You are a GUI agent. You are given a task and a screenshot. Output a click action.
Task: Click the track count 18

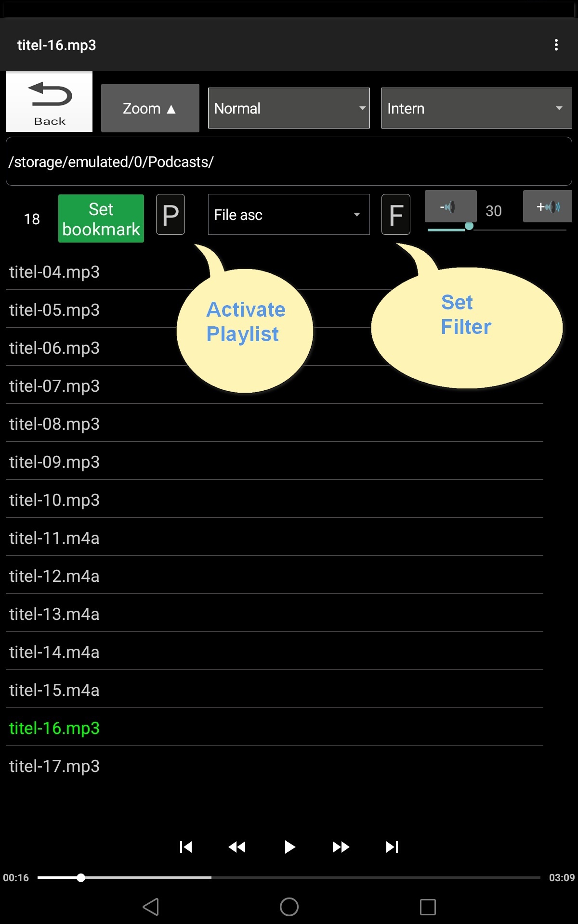point(32,219)
